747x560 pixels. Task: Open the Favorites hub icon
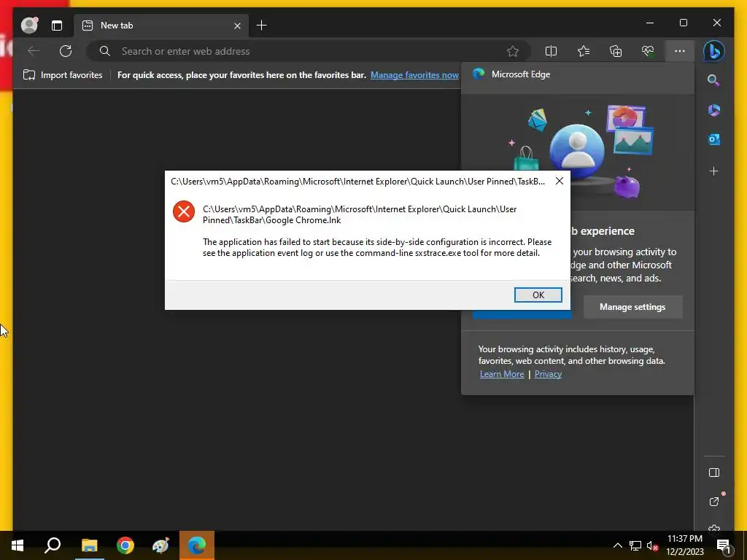tap(584, 51)
